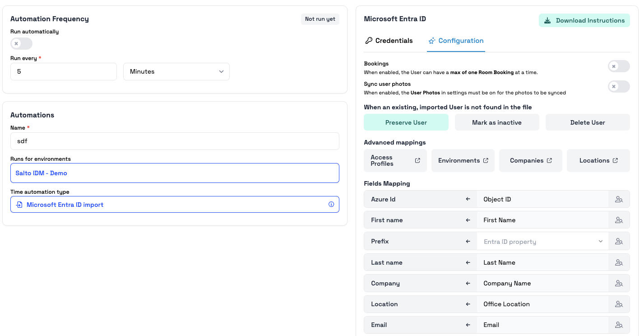Select the Delete User option

coord(587,122)
